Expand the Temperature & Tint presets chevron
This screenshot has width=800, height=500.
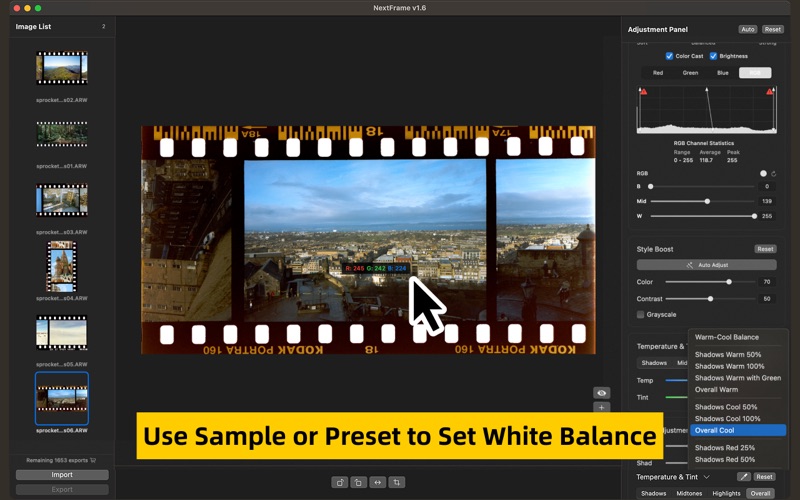pyautogui.click(x=707, y=477)
